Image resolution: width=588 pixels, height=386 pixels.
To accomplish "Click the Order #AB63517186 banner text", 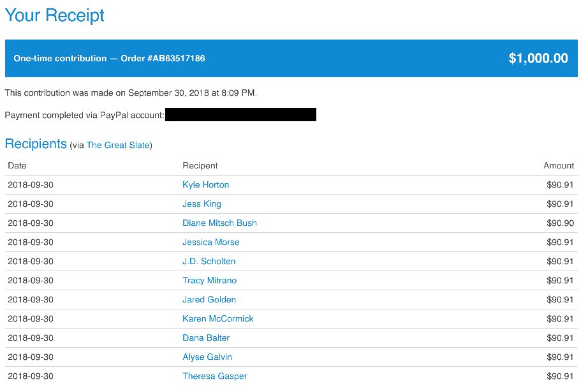I will point(163,58).
